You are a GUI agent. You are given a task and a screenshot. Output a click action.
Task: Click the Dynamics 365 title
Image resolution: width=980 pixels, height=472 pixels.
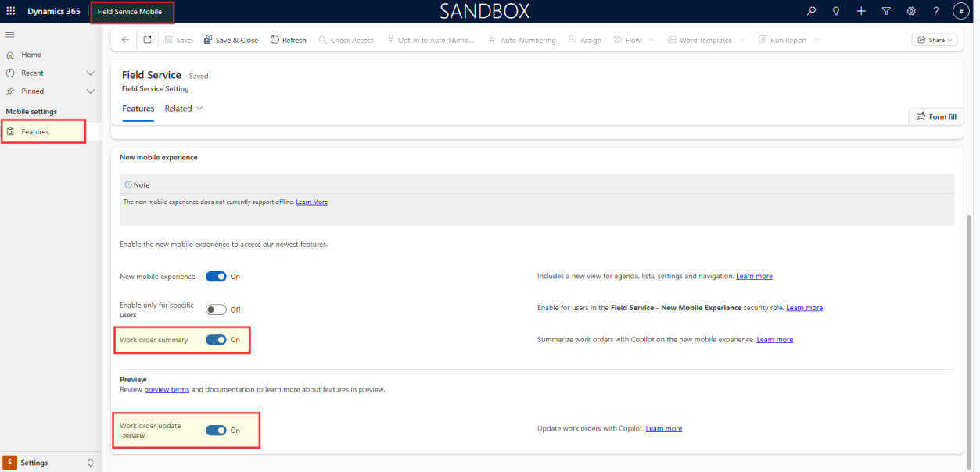click(54, 11)
